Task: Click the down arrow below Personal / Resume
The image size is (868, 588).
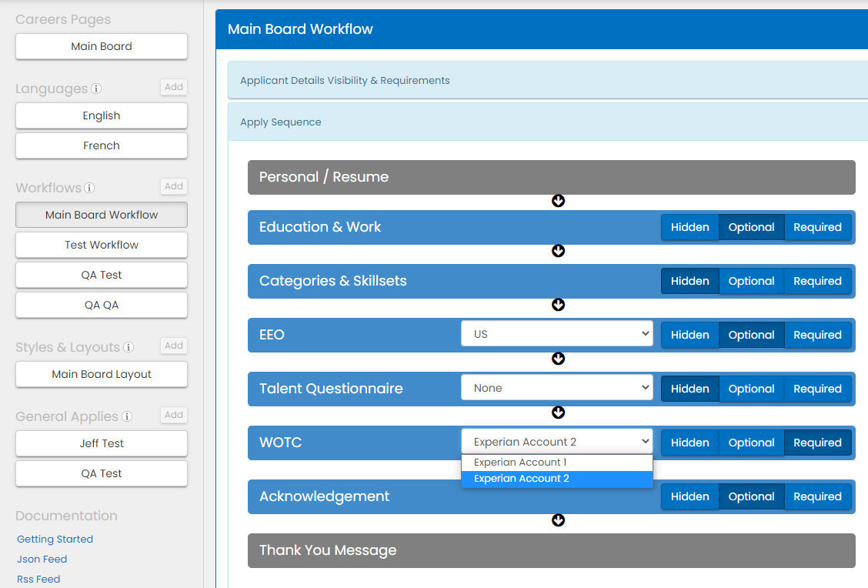Action: [558, 201]
